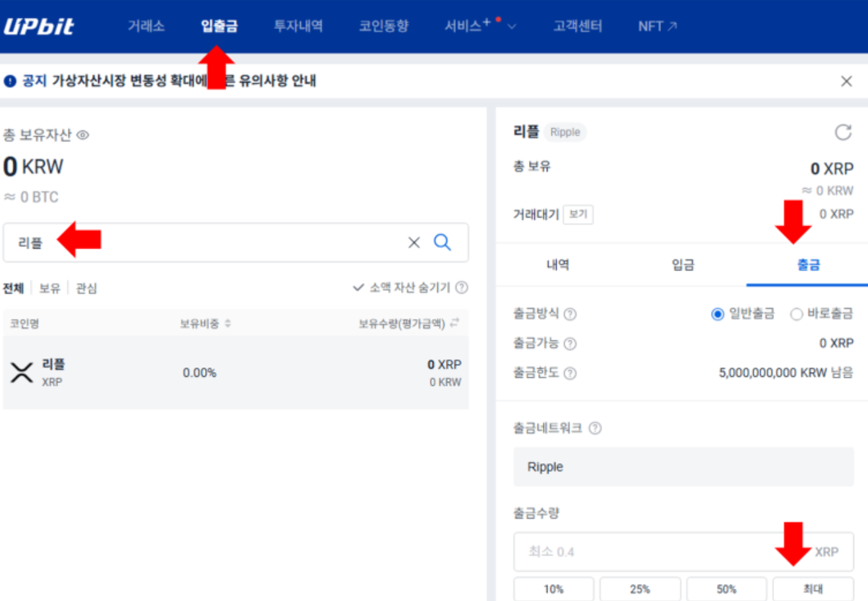
Task: Clear the search text with X icon
Action: [414, 243]
